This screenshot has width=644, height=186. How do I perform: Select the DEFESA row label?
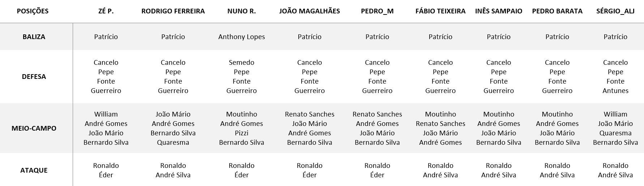34,77
